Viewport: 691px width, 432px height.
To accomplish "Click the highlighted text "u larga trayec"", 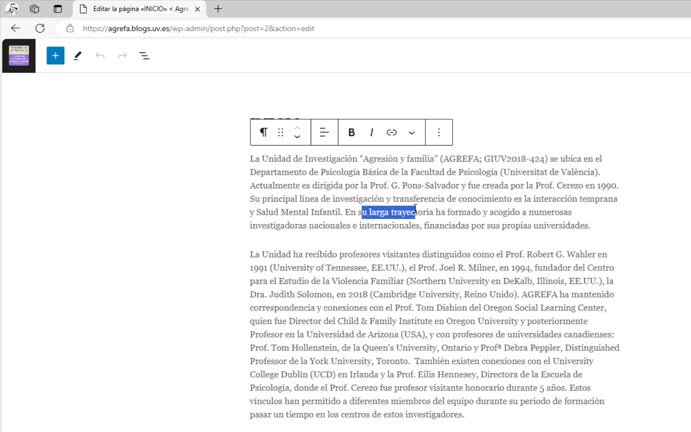I will 388,212.
